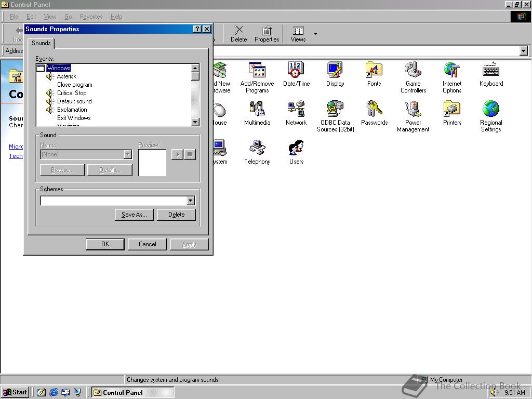Click the volume icon in system tray

click(x=493, y=392)
